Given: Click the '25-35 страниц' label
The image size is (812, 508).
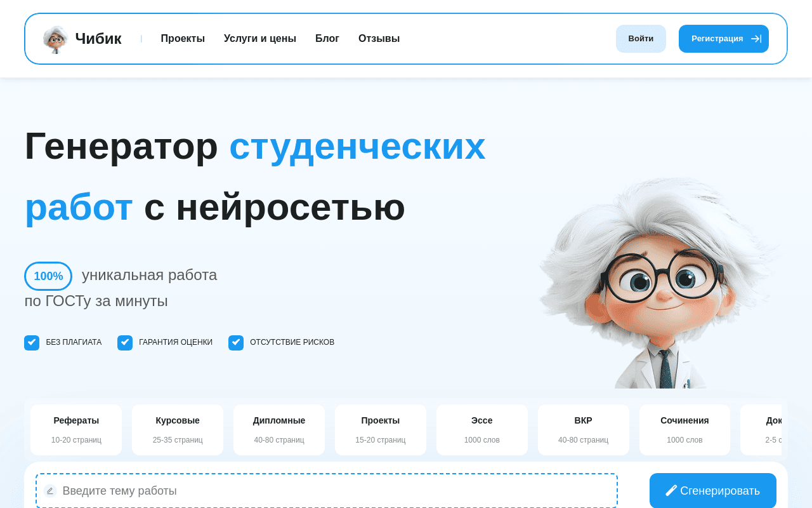Looking at the screenshot, I should [x=178, y=440].
